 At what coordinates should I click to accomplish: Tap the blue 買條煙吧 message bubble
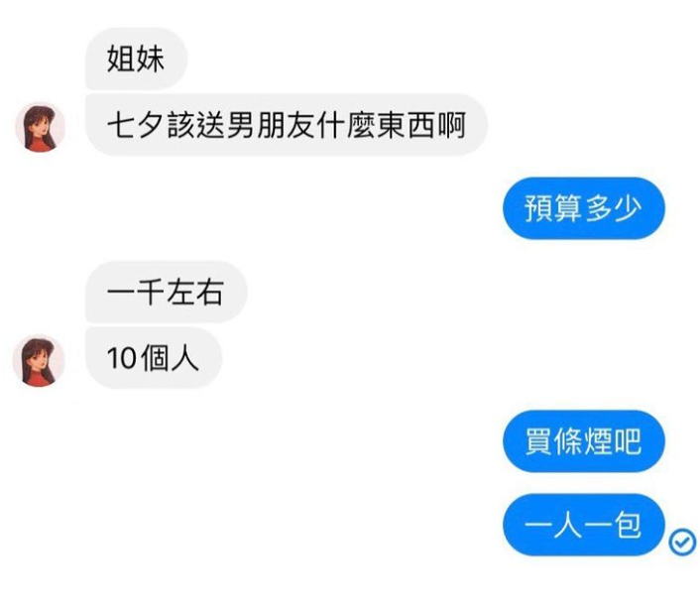click(584, 441)
